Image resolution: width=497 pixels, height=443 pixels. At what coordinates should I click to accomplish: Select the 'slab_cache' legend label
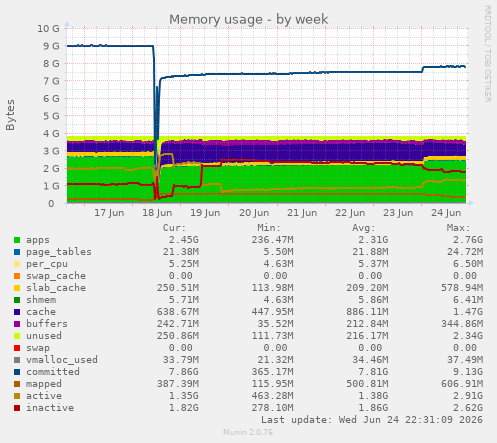click(56, 288)
